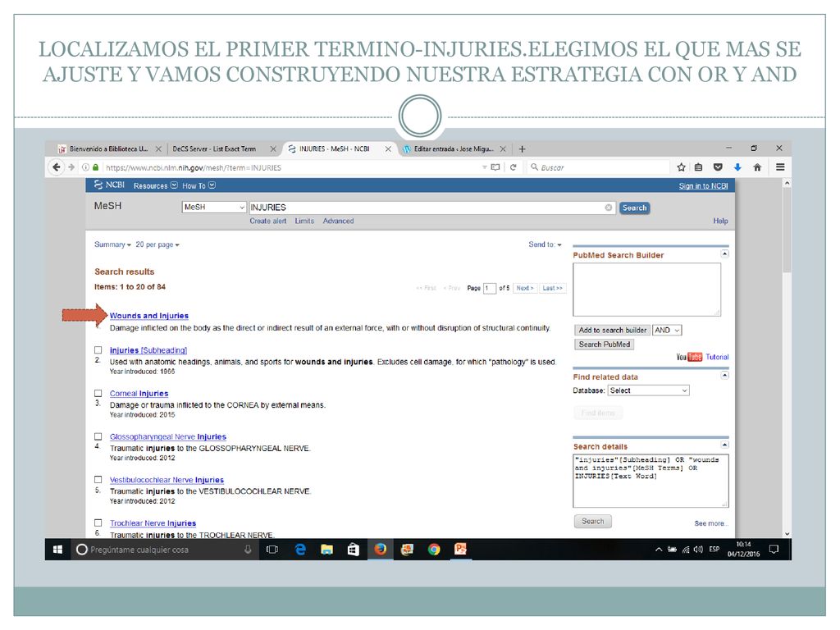Collapse the PubMed Search Builder panel

(x=725, y=253)
